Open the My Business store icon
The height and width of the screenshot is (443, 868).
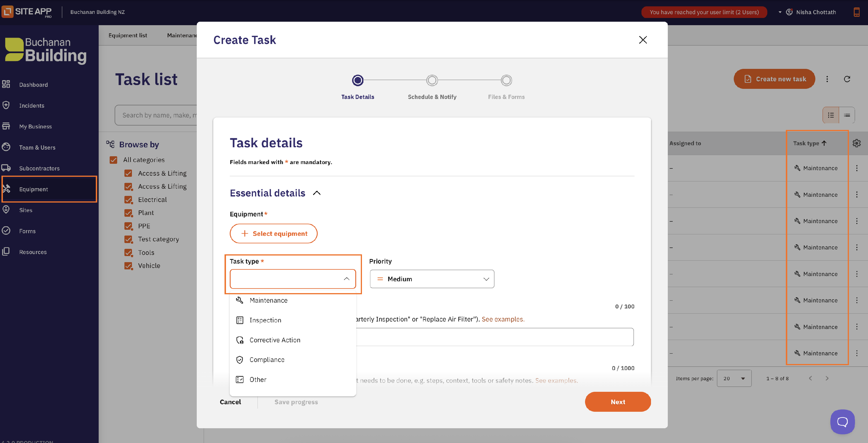tap(6, 126)
